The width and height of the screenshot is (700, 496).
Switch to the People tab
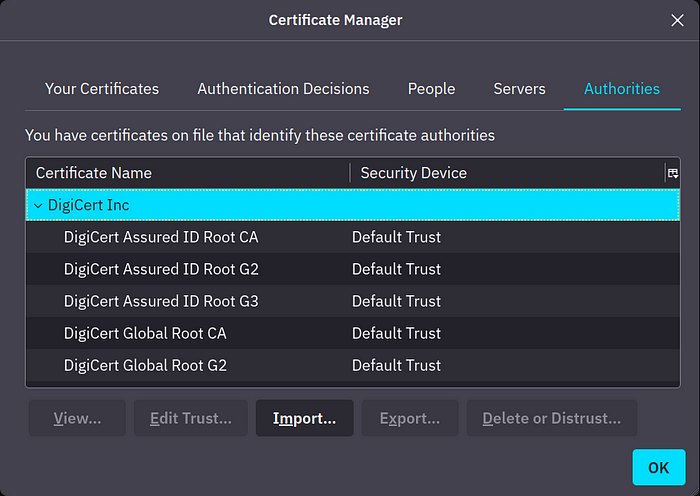coord(431,89)
